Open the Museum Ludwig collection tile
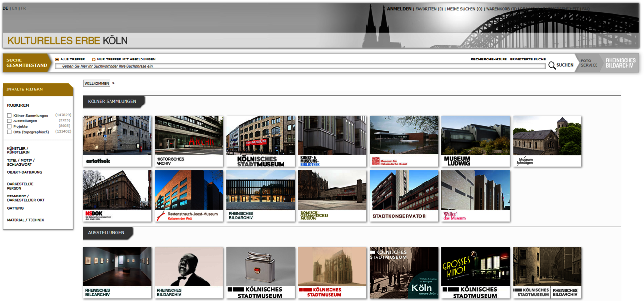644x301 pixels. point(476,141)
